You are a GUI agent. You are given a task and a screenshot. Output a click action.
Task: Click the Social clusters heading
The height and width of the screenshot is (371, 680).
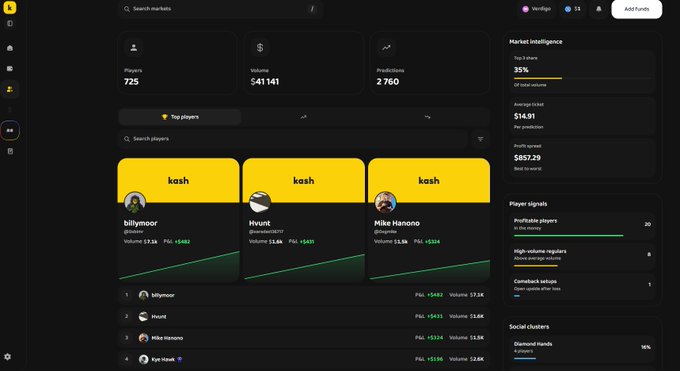[529, 327]
